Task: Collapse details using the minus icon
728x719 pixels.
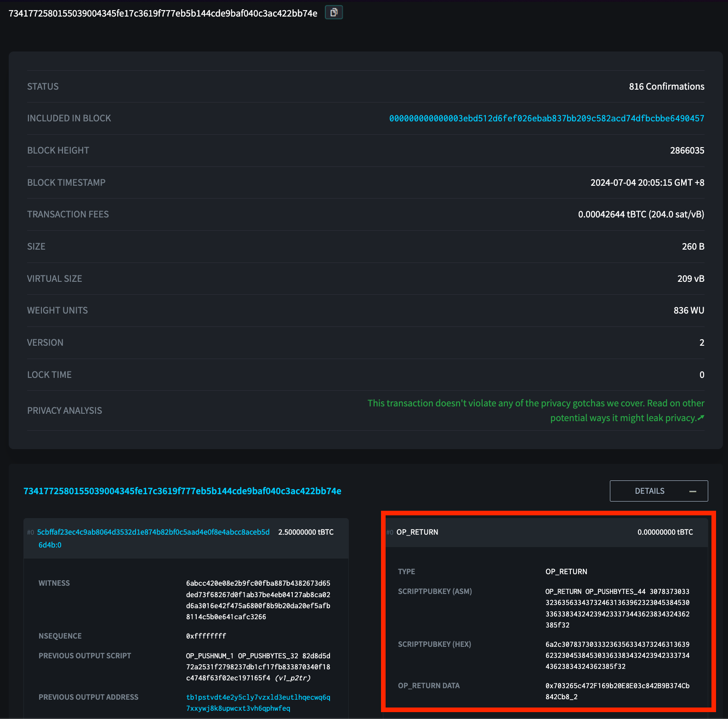Action: [x=693, y=491]
